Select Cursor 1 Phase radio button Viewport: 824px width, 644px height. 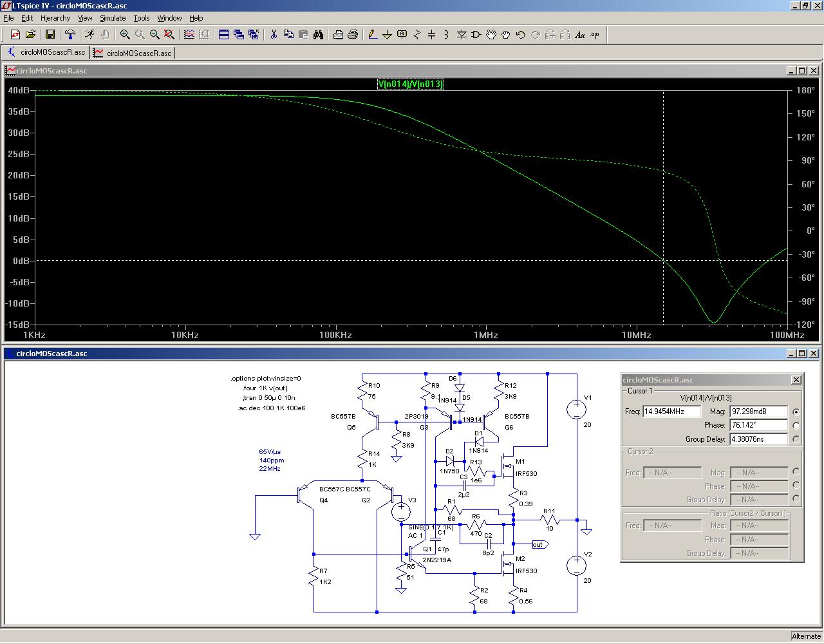[x=796, y=425]
